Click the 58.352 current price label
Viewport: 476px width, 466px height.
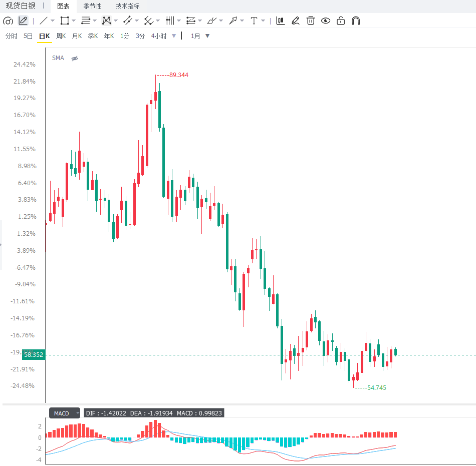(34, 355)
